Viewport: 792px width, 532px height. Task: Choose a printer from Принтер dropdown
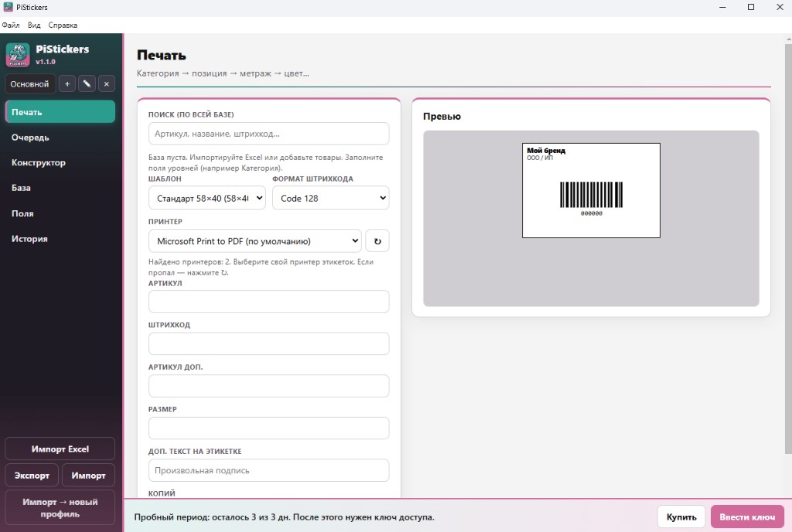(x=255, y=241)
